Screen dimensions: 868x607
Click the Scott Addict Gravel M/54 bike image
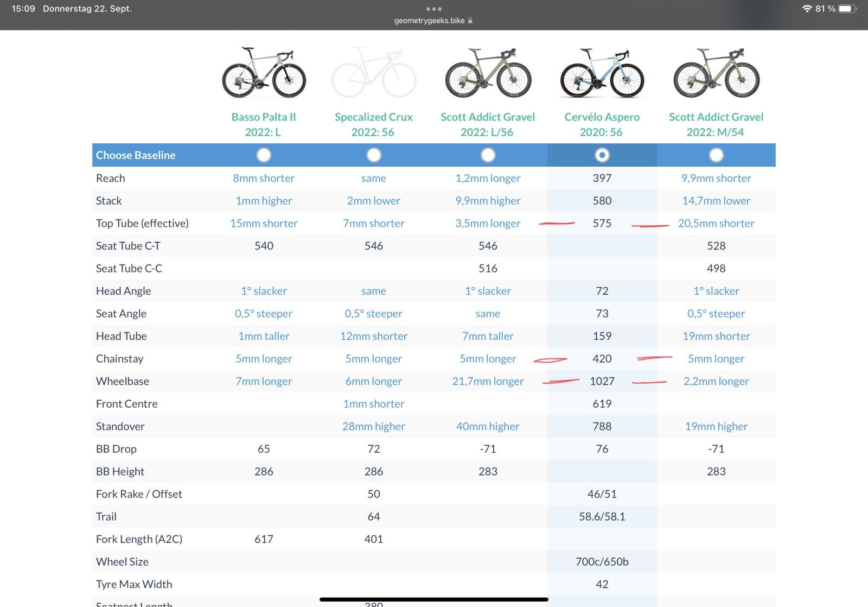click(x=716, y=73)
